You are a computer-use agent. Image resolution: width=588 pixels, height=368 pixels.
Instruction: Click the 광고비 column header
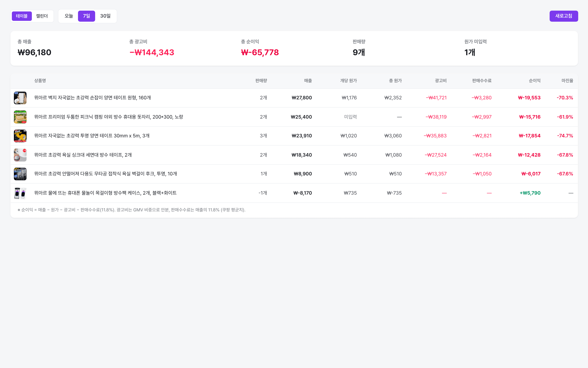[441, 81]
